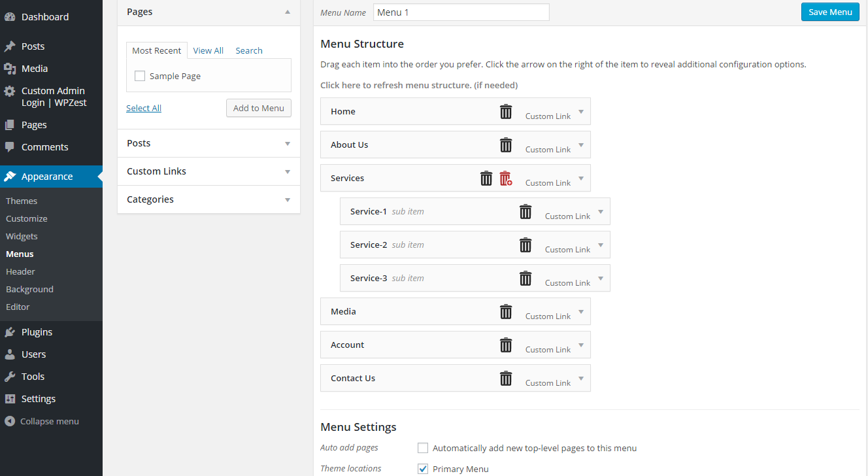Screen dimensions: 868x476
Task: Focus the Menu Name text field
Action: coord(461,12)
